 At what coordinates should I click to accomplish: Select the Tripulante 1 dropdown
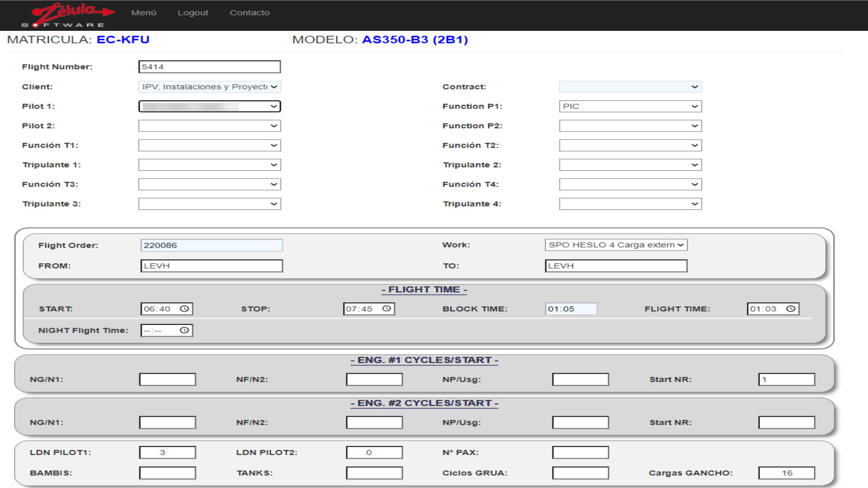209,165
